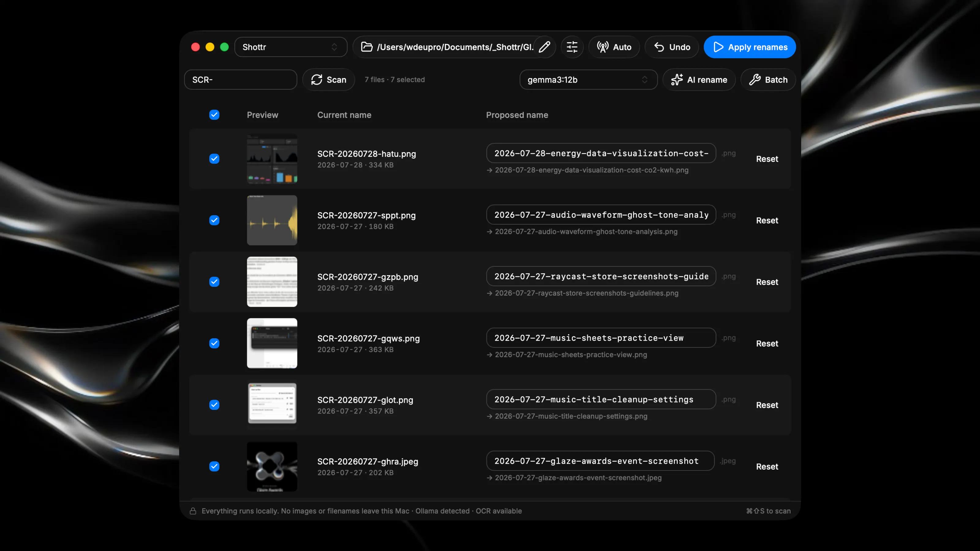Open Batch tools
Image resolution: width=980 pixels, height=551 pixels.
coord(768,80)
